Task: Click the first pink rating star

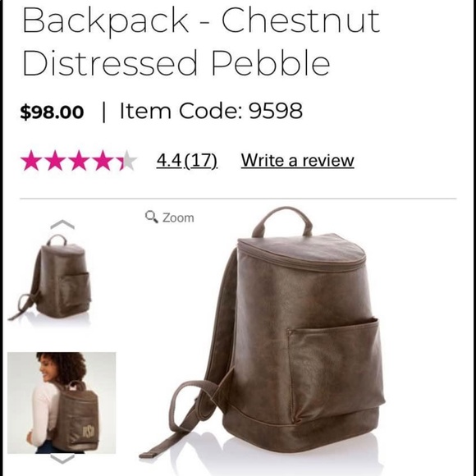Action: (30, 160)
